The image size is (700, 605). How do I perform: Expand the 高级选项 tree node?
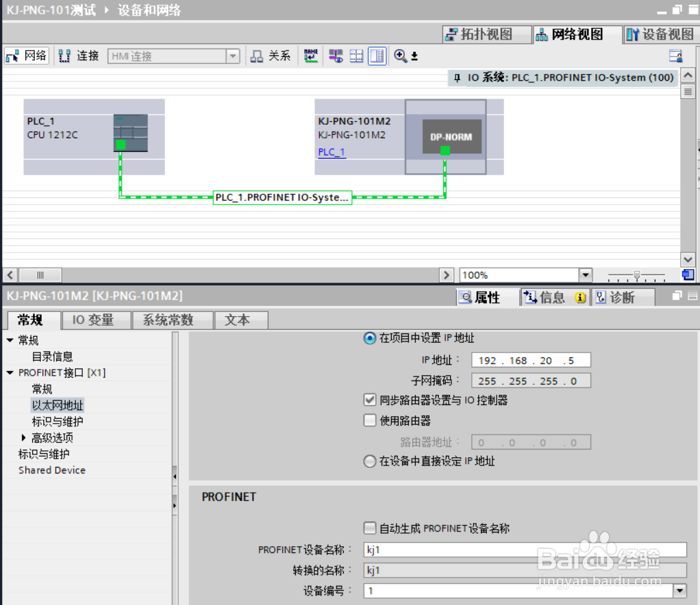(24, 438)
